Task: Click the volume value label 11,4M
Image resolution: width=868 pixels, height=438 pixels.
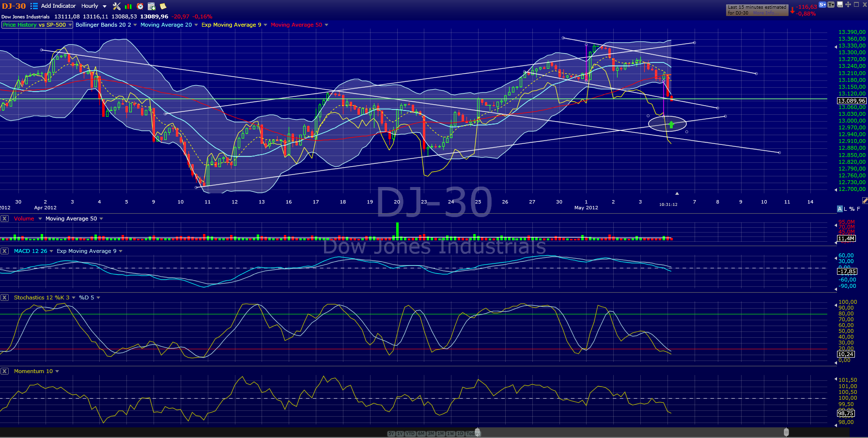Action: [x=846, y=238]
